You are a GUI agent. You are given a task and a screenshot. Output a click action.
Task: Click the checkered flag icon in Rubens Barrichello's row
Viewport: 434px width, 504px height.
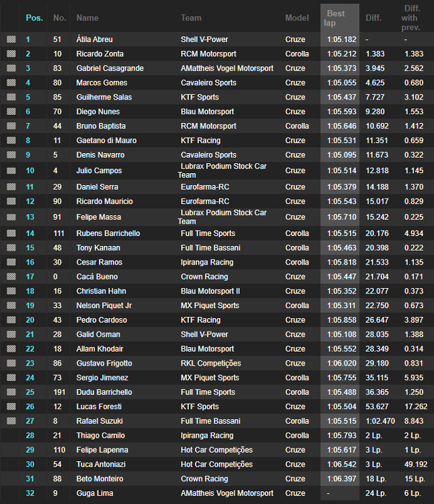(11, 233)
